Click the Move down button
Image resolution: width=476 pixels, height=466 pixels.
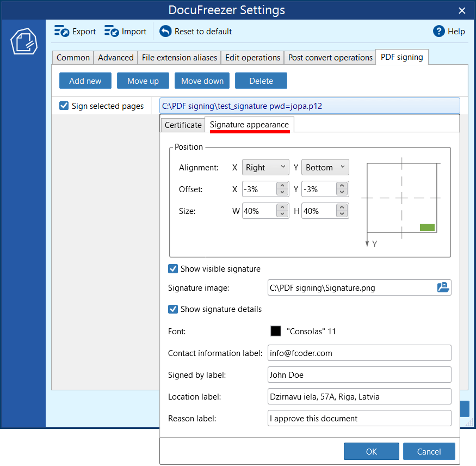coord(202,81)
